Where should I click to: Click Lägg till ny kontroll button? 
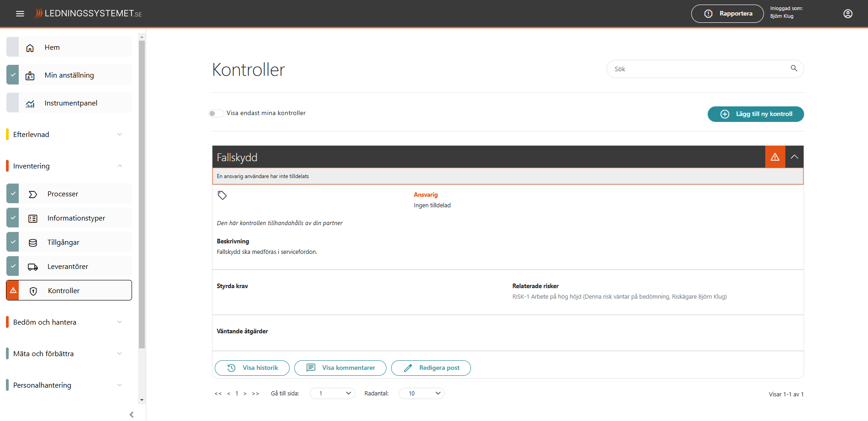(x=755, y=114)
